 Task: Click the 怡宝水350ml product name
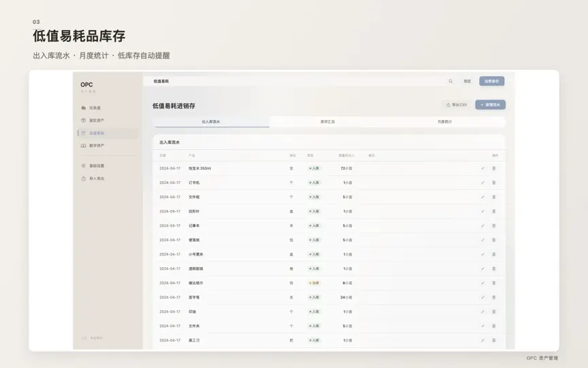(200, 168)
